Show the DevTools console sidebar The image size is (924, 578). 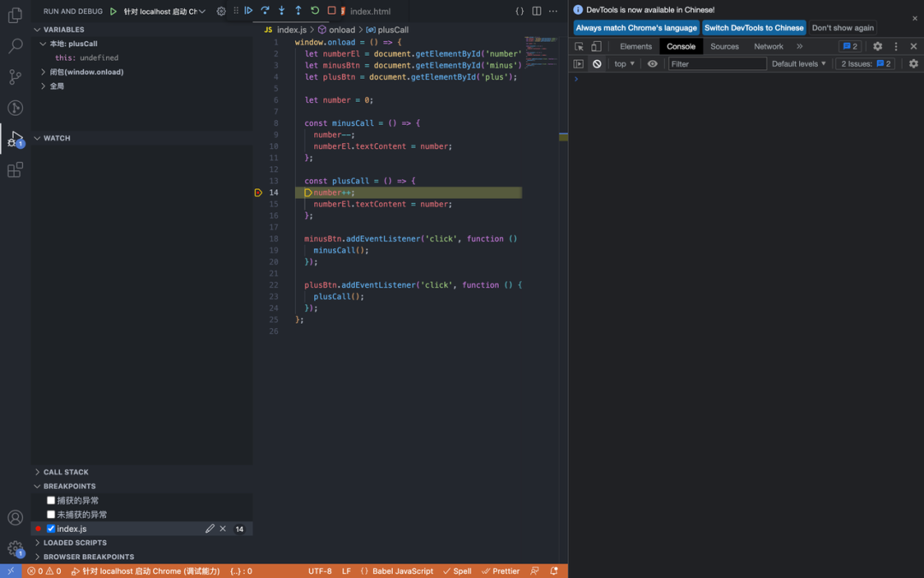click(x=578, y=63)
